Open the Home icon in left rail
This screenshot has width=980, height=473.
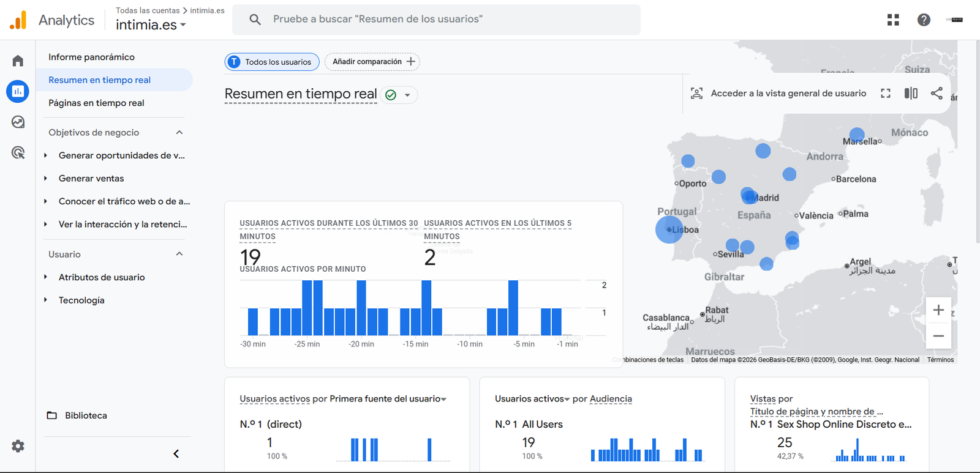18,61
